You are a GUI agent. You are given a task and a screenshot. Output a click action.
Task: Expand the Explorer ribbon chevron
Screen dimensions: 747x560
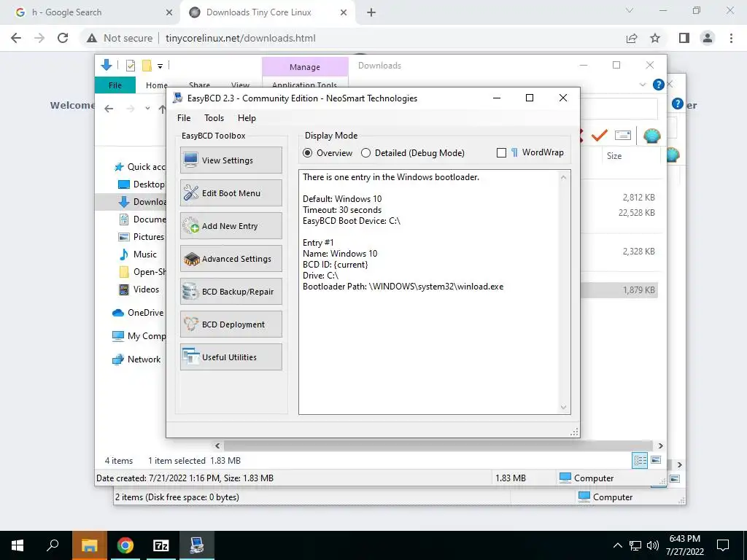coord(642,85)
